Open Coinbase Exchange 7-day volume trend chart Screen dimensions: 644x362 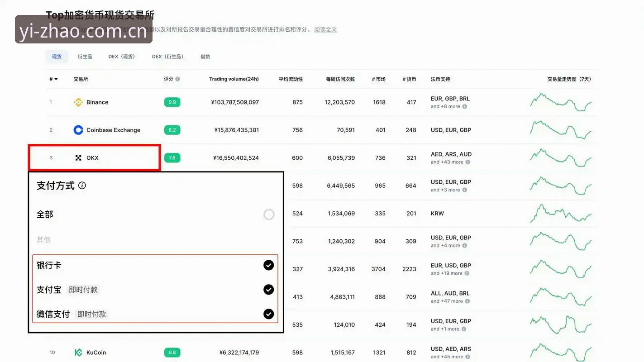coord(561,130)
